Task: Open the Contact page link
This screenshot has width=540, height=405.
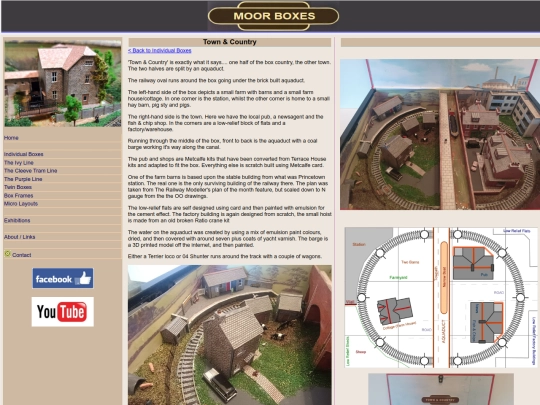Action: (x=22, y=255)
